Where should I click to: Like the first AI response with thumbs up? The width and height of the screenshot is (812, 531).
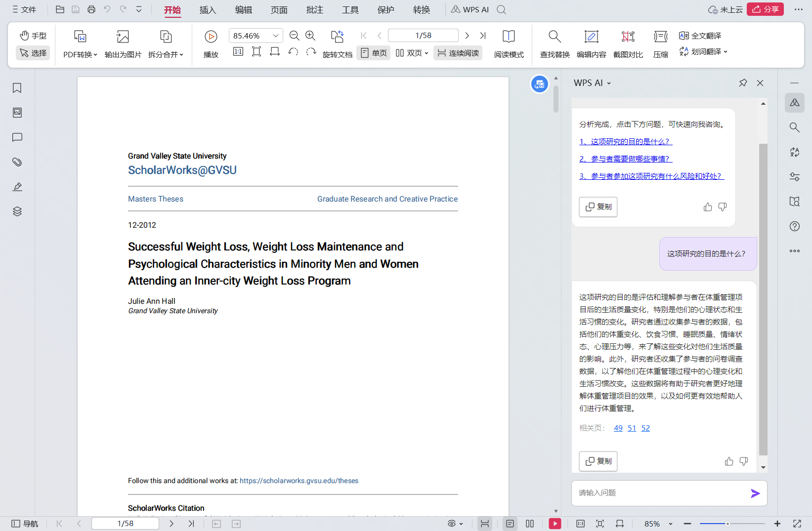[708, 207]
